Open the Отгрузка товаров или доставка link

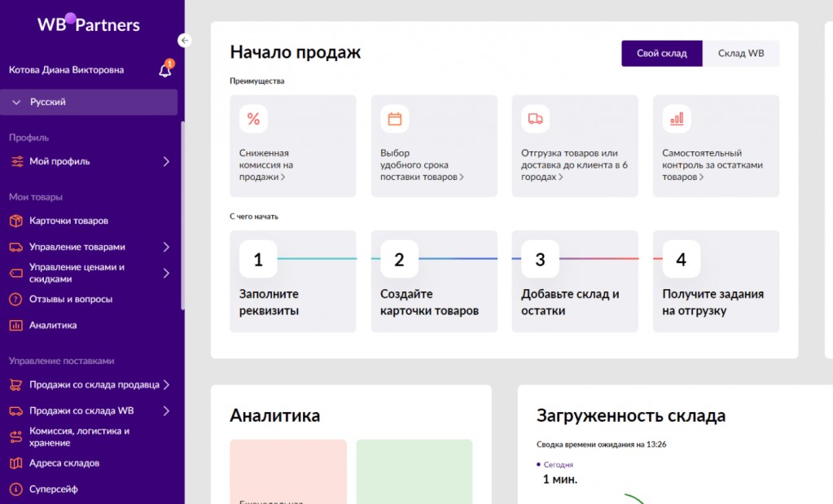pyautogui.click(x=574, y=164)
